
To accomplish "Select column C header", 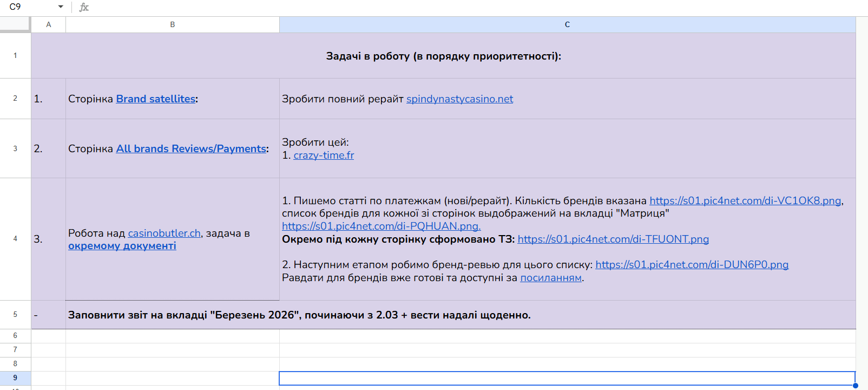I will pyautogui.click(x=568, y=24).
